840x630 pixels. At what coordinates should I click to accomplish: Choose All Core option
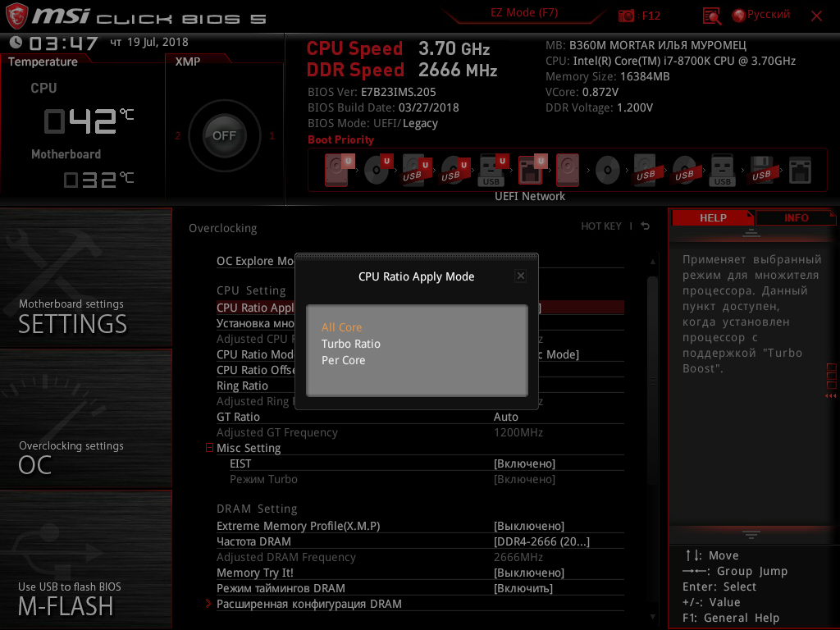click(342, 327)
